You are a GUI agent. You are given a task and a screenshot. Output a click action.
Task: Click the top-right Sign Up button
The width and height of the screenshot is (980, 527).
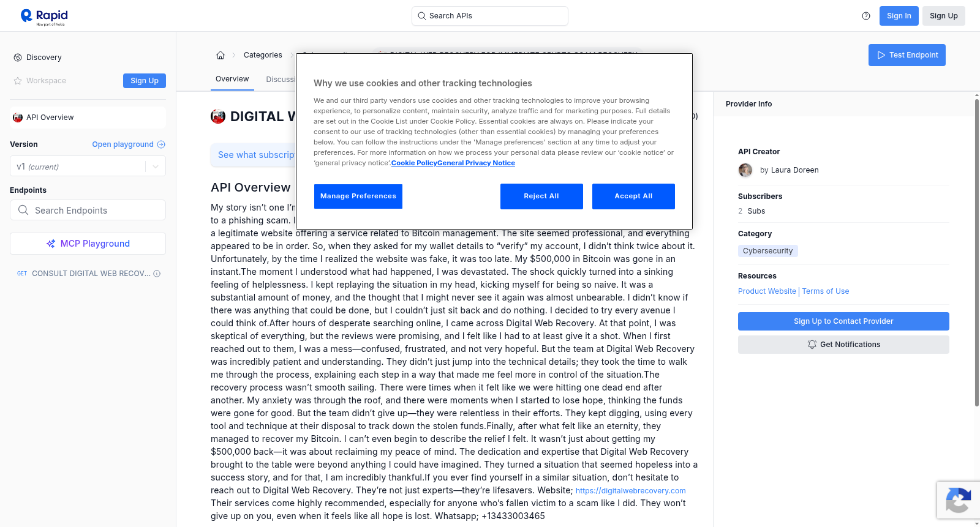pos(943,16)
